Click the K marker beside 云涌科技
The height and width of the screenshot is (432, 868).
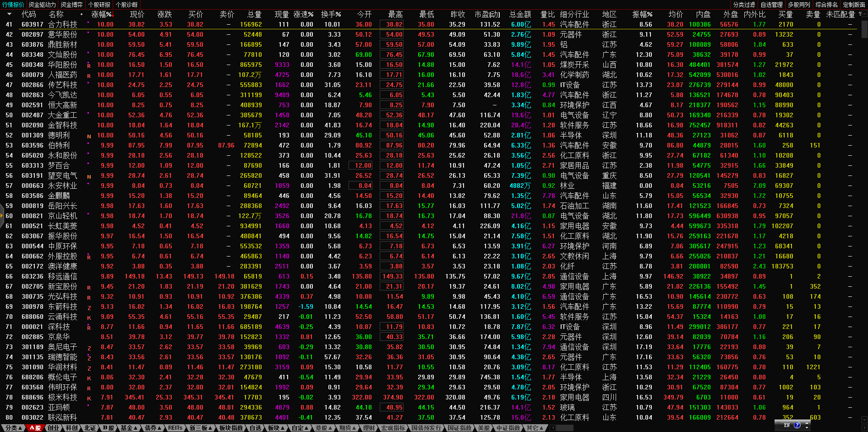89,317
